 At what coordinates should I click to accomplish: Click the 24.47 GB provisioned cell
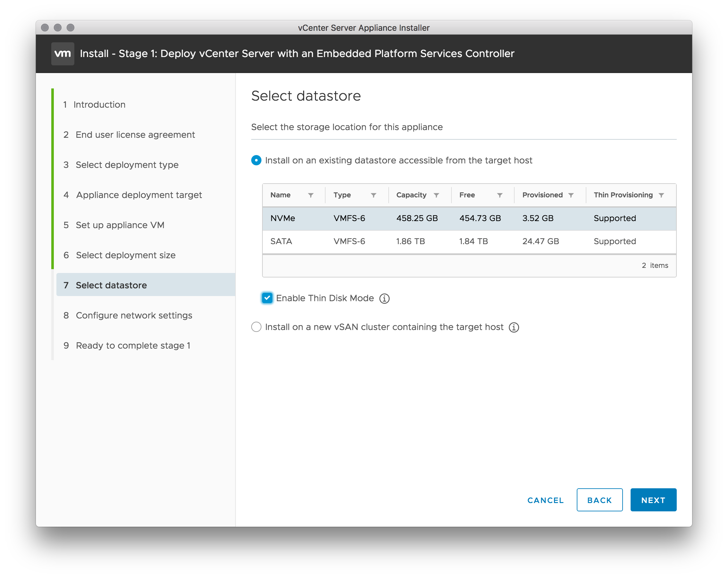pos(541,241)
